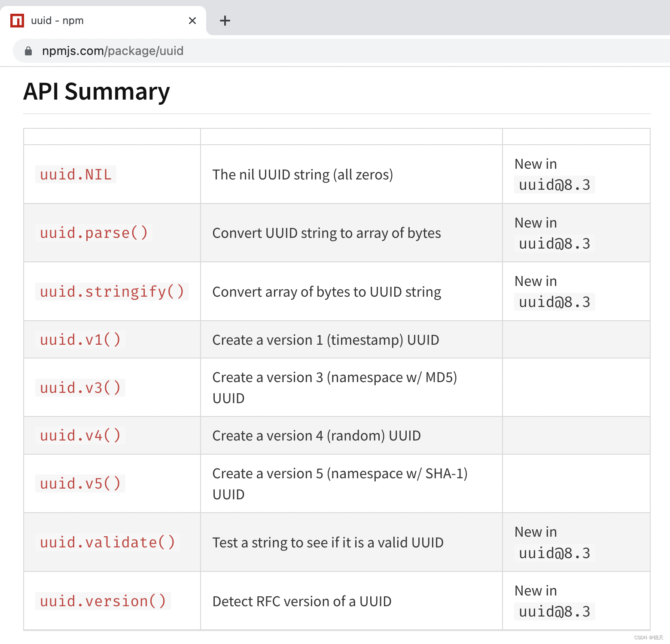
Task: Select the uuid.v1() timestamp UUID link
Action: point(80,339)
